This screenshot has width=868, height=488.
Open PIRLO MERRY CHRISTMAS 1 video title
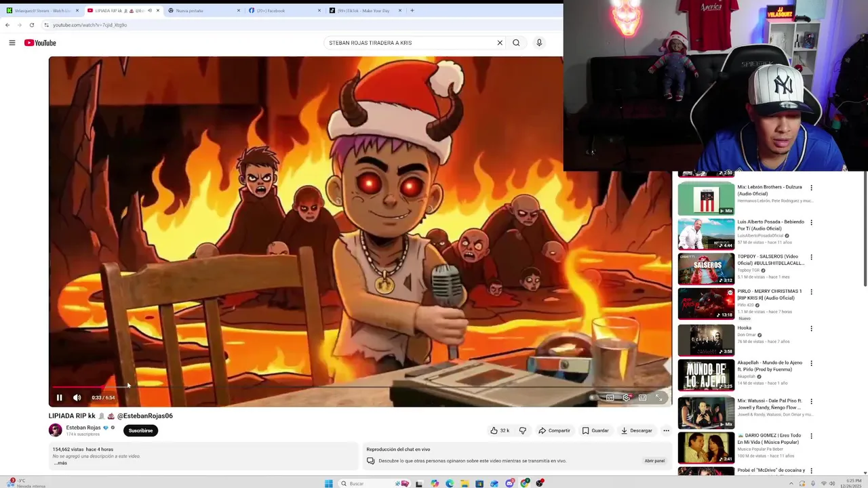770,295
